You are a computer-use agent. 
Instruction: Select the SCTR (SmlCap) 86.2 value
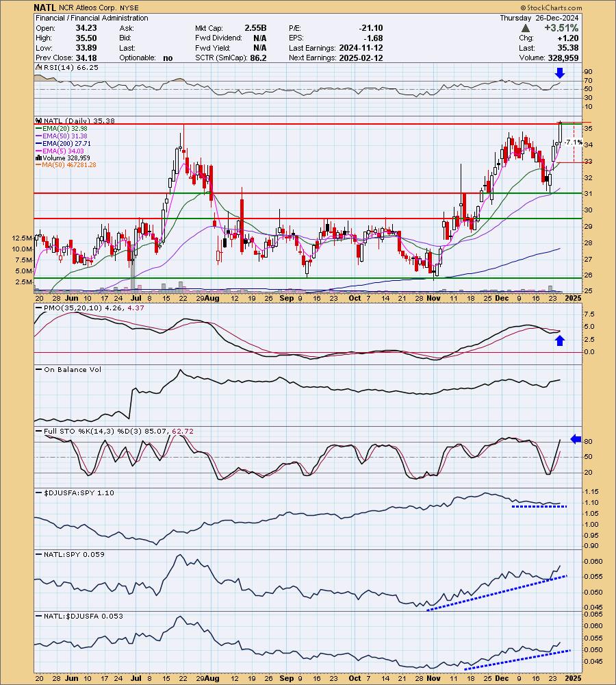point(258,58)
